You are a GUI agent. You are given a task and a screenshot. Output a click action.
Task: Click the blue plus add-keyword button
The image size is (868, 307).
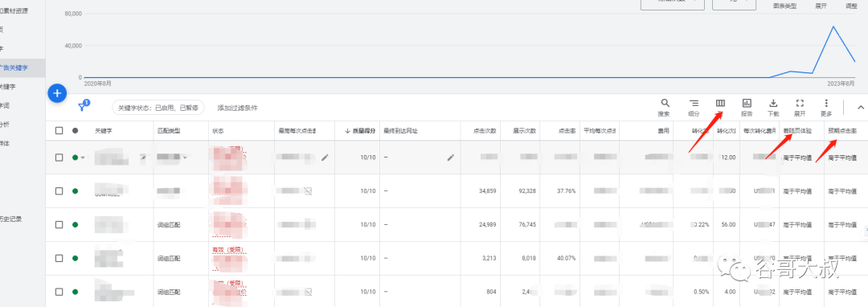[x=57, y=93]
